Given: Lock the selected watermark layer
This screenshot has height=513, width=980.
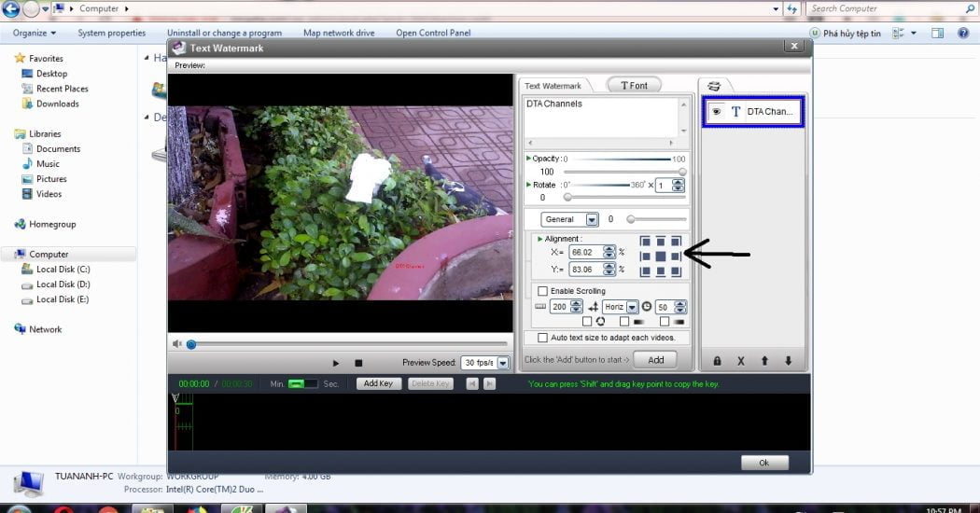Looking at the screenshot, I should [717, 361].
